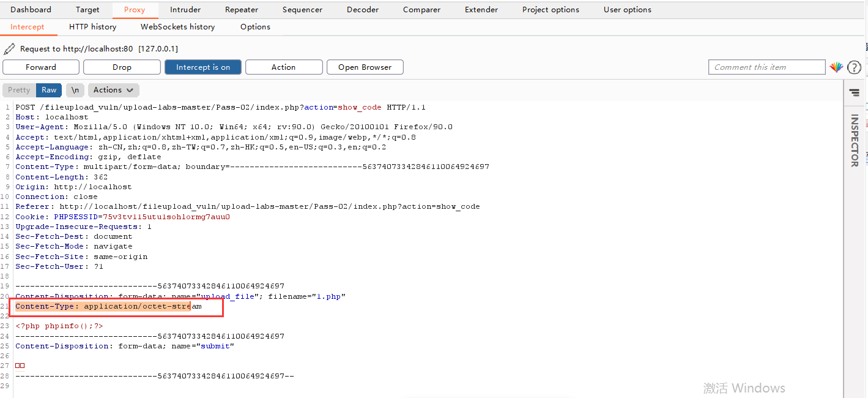Switch to the Repeater tab

coord(242,10)
